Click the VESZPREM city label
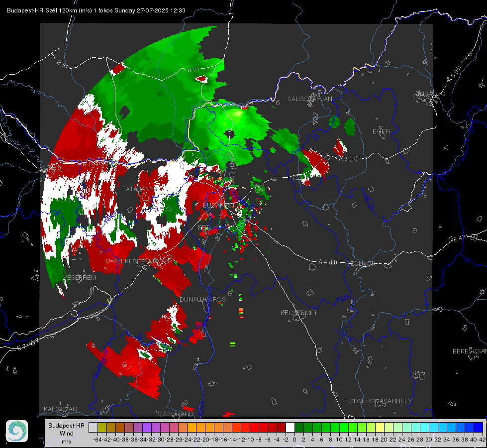 [80, 277]
